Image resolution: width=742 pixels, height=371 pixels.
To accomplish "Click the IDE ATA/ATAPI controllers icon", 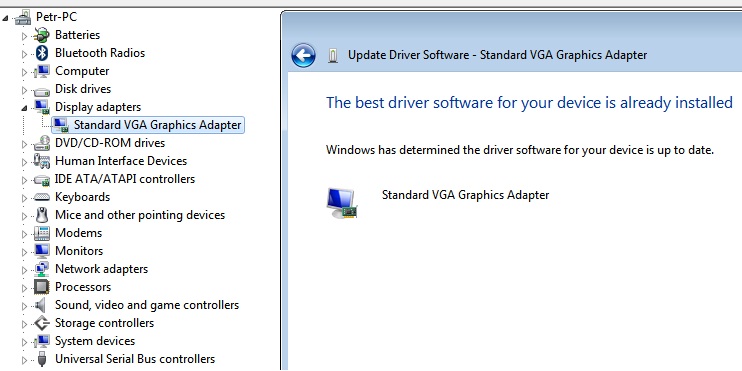I will coord(42,180).
